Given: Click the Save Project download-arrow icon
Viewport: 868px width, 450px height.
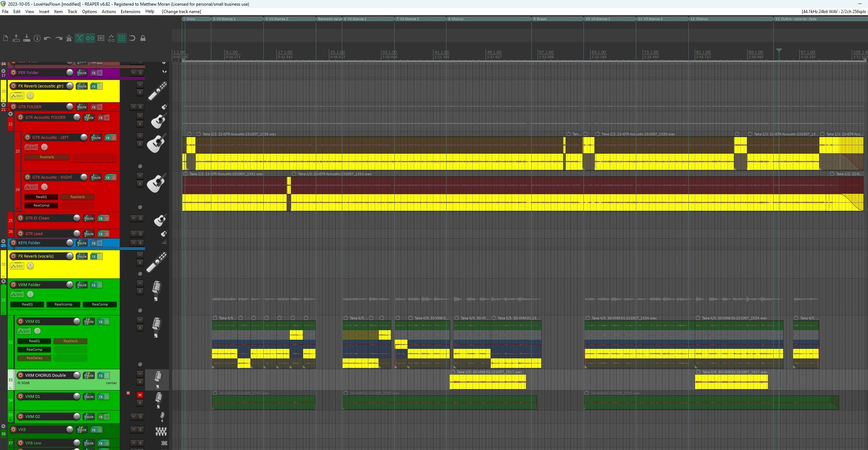Looking at the screenshot, I should point(26,38).
